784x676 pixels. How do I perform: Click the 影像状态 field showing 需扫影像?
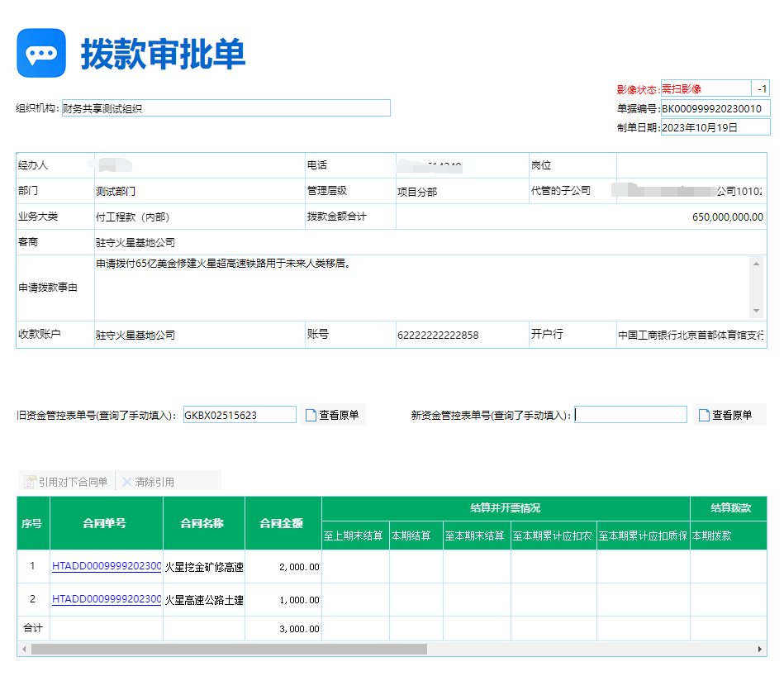click(705, 89)
